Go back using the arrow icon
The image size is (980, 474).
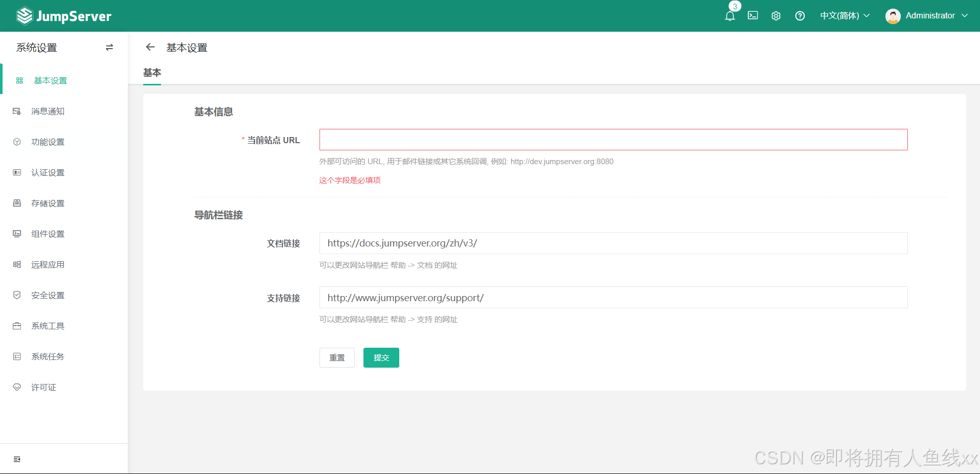150,47
